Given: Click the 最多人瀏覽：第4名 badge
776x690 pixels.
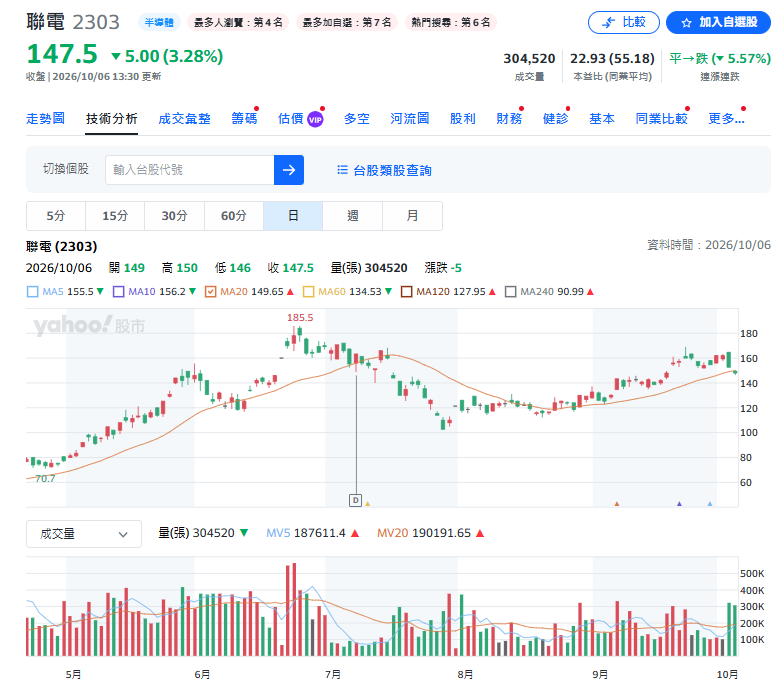Looking at the screenshot, I should click(239, 22).
